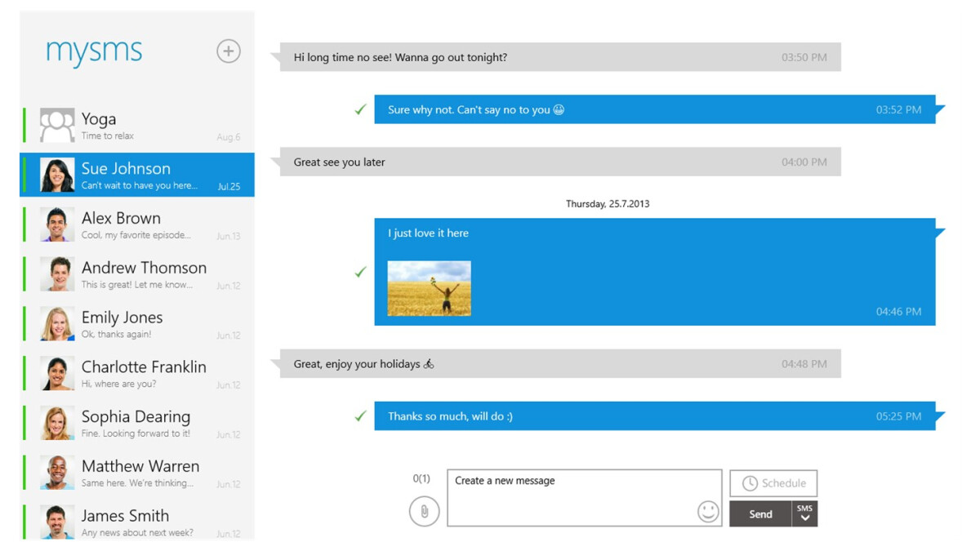Open the Andrew Thomson conversation
The image size is (980, 551).
pos(144,274)
